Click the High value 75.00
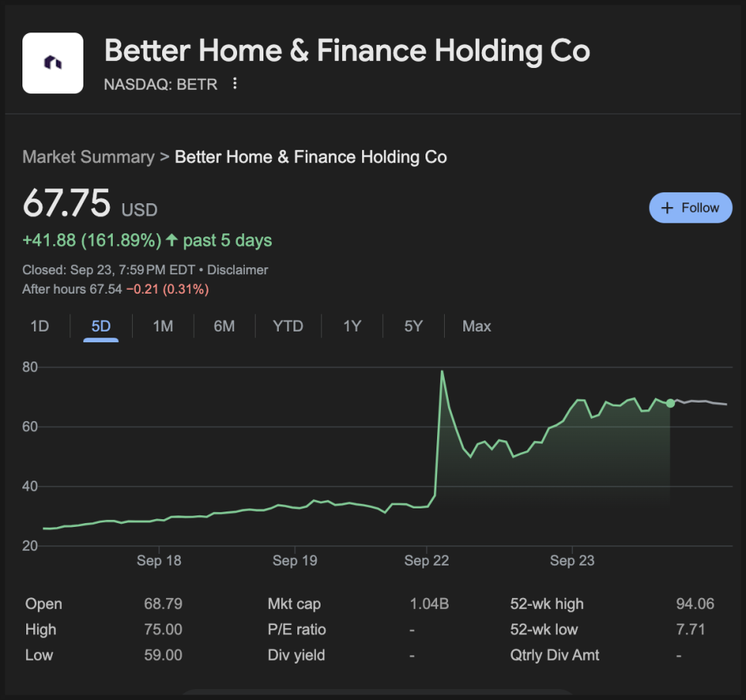The width and height of the screenshot is (746, 700). pos(163,630)
